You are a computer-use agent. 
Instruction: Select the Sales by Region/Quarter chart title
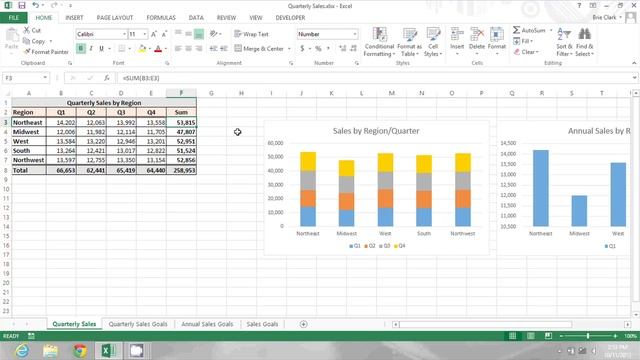click(376, 131)
